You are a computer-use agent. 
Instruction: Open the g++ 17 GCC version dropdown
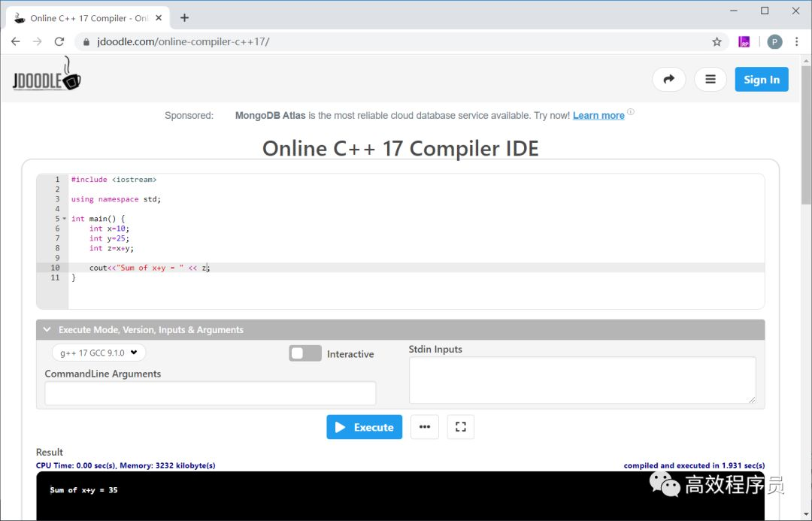(99, 353)
